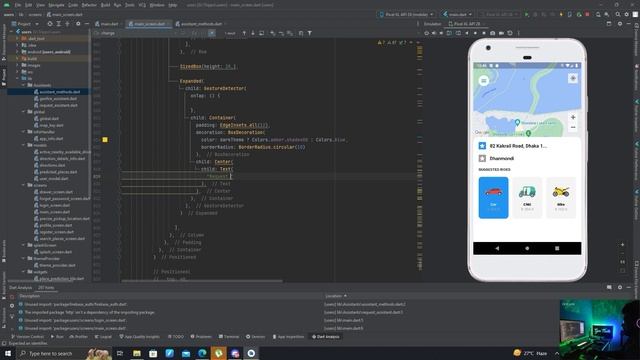
Task: Tap the Android back button on the emulator
Action: point(497,248)
